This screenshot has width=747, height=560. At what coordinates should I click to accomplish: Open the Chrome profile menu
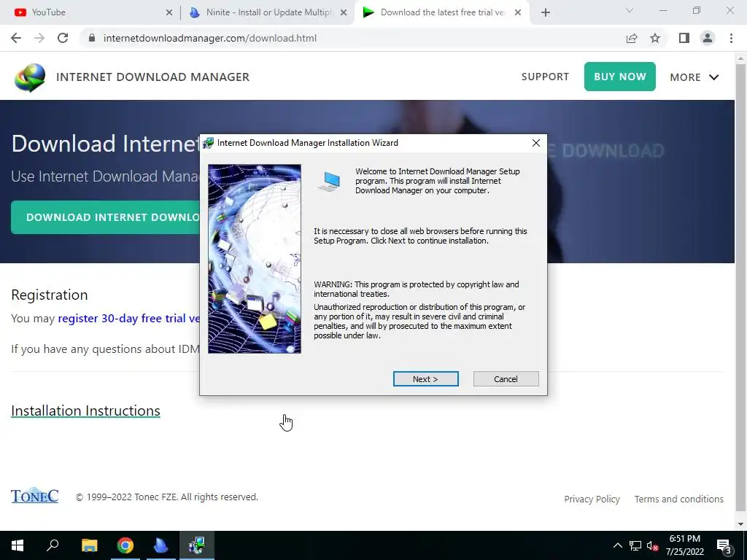(x=708, y=38)
